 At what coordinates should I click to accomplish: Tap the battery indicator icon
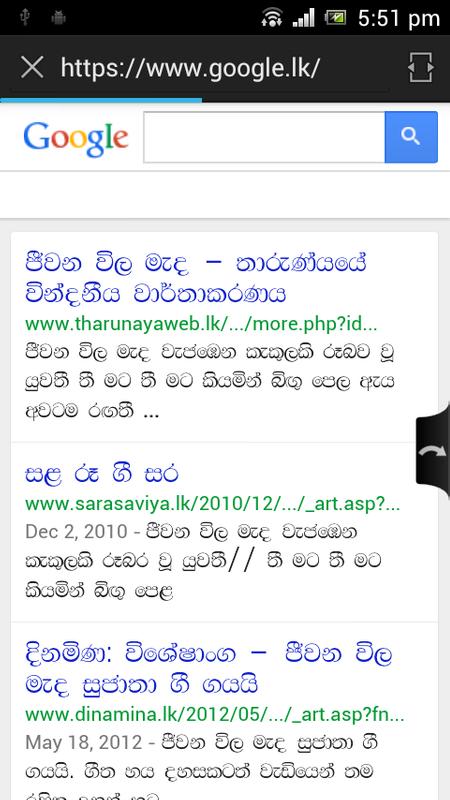pos(335,18)
